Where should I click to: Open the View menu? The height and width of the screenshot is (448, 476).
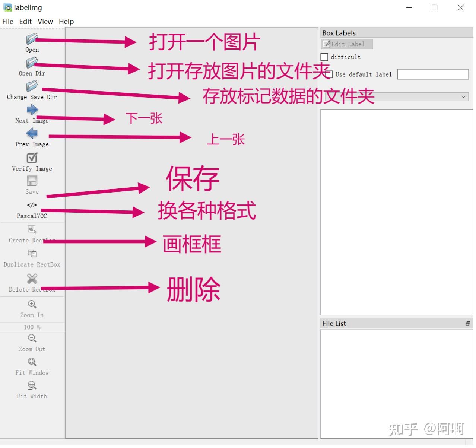click(45, 22)
